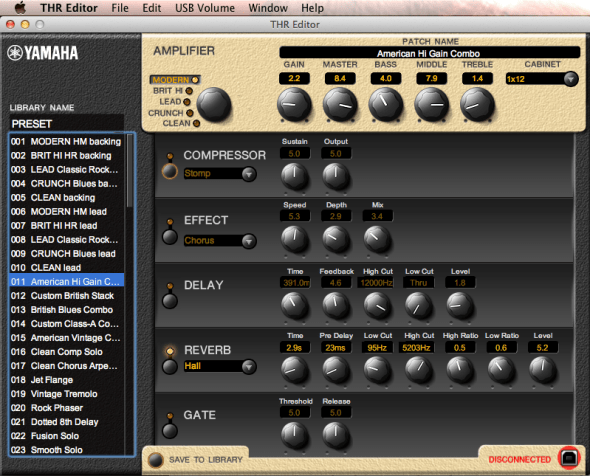This screenshot has height=476, width=590.
Task: Open the Window menu
Action: (268, 8)
